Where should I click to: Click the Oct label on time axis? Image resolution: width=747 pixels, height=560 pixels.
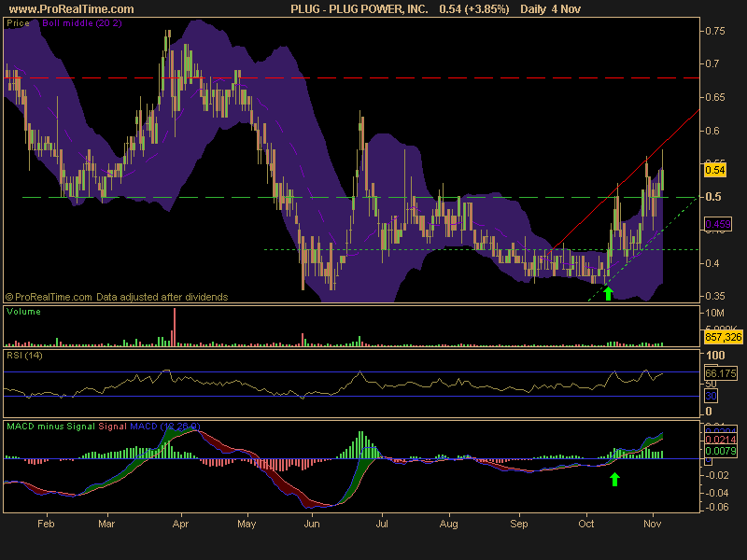pos(586,524)
